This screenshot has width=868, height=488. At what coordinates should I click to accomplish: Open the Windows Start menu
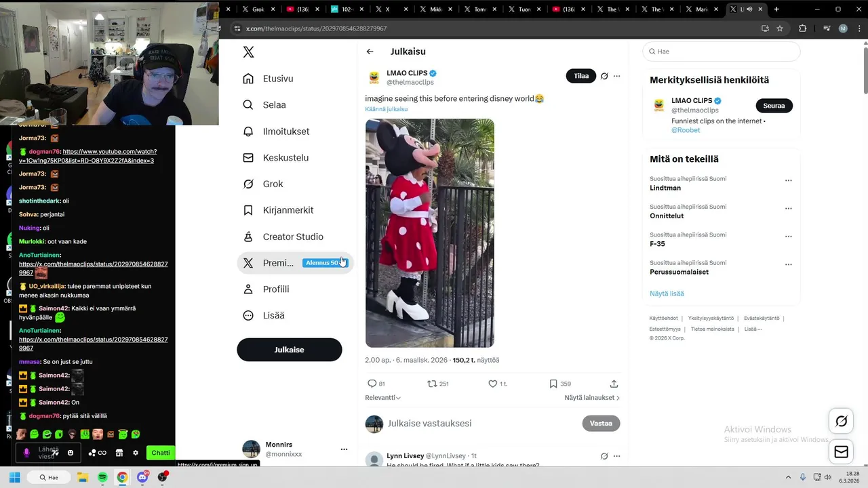[x=15, y=477]
